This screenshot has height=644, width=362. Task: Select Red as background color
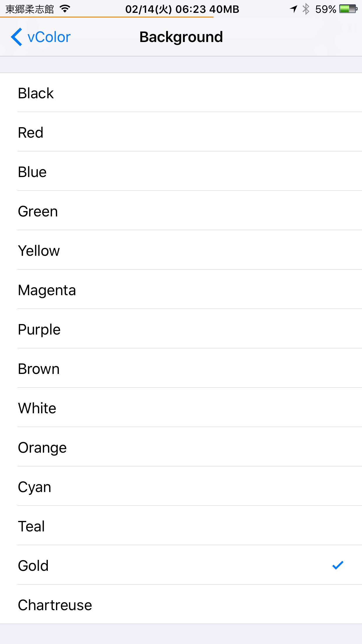point(181,132)
